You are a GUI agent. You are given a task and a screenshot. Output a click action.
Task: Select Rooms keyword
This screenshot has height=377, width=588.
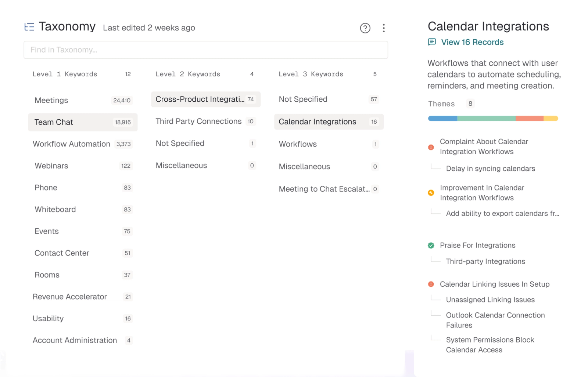coord(83,275)
